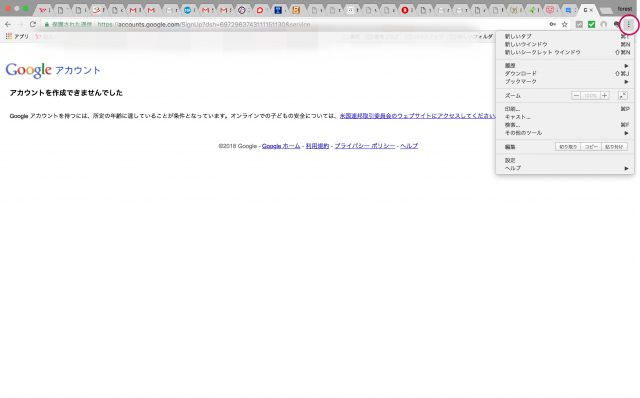640x398 pixels.
Task: Click the gray checkbox extension icon
Action: coord(579,24)
